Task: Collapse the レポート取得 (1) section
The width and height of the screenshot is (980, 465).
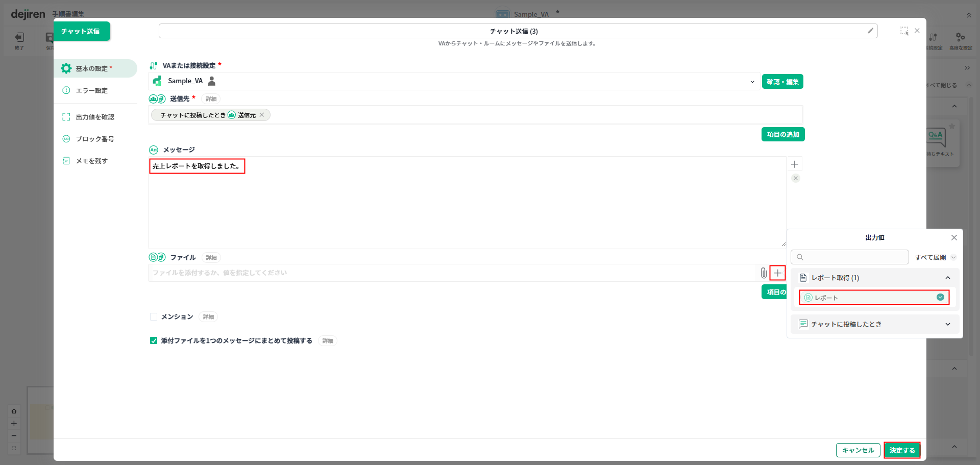Action: pos(947,278)
